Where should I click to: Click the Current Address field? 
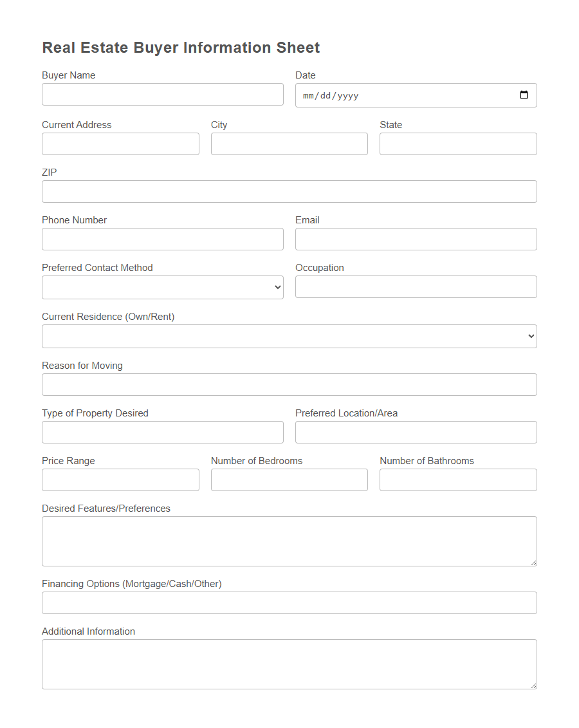(x=120, y=144)
